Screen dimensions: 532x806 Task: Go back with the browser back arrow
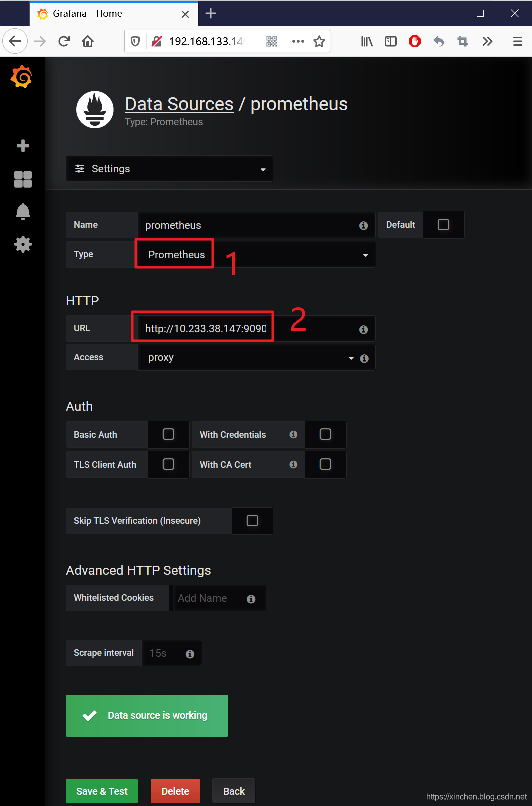15,41
